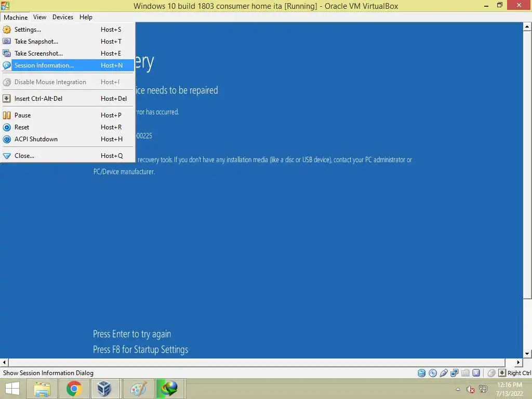Open the View menu
This screenshot has height=399, width=532.
click(x=39, y=17)
